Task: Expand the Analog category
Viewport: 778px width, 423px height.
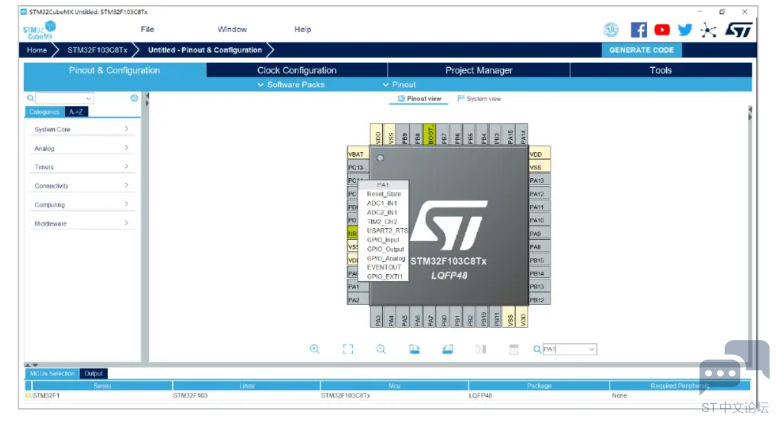Action: tap(80, 148)
